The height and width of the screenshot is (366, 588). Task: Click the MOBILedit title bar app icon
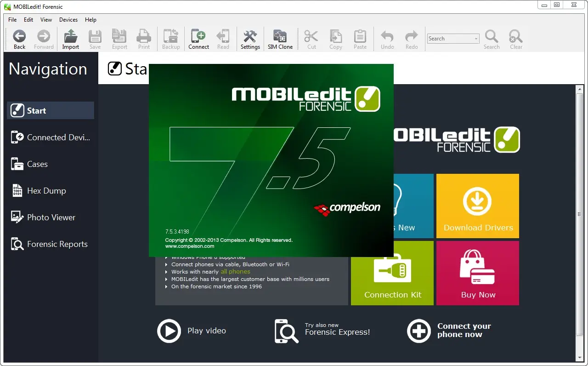pos(7,6)
